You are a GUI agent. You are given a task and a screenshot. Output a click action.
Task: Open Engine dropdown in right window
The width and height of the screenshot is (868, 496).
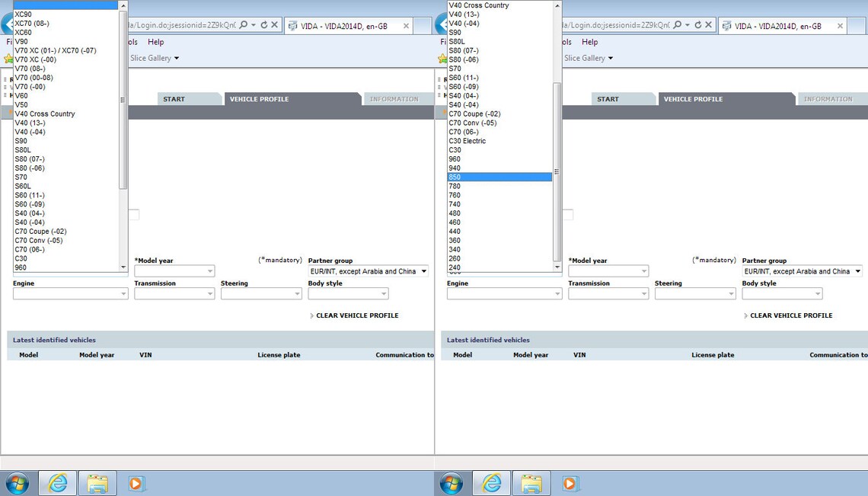[x=505, y=294]
